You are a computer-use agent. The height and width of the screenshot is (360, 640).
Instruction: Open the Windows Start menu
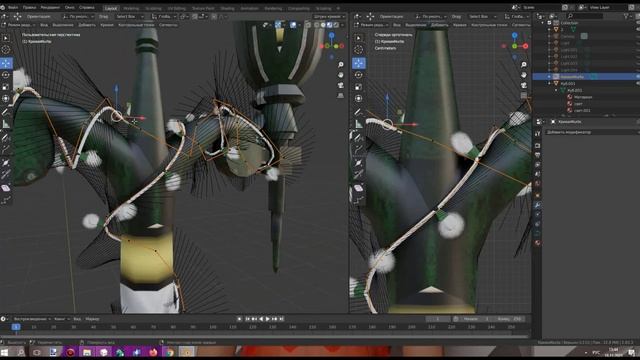[4, 352]
